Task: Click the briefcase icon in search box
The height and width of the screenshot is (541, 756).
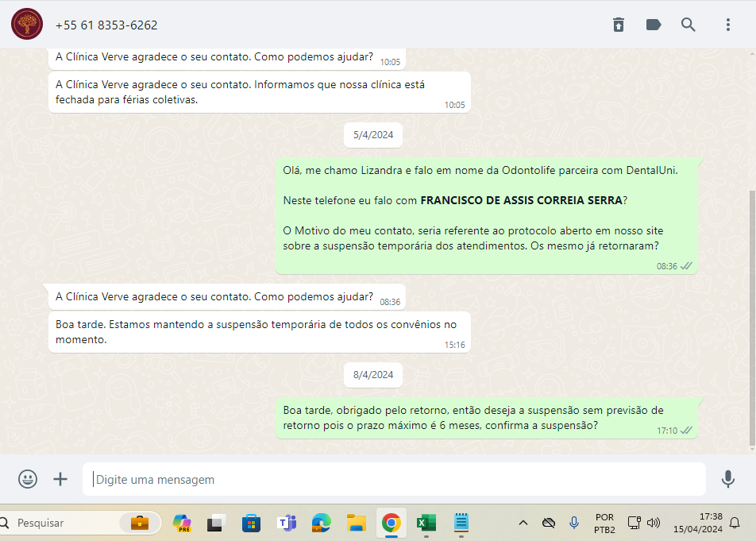Action: click(140, 523)
